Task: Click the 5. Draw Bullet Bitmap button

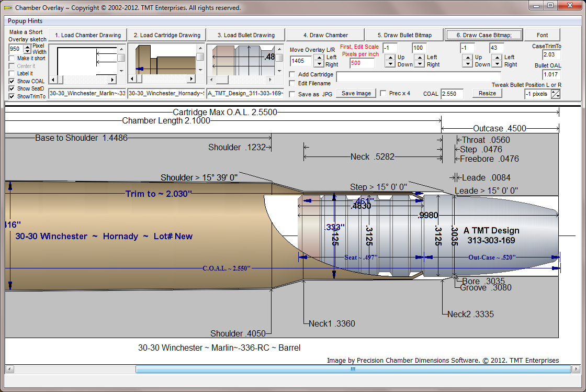Action: pyautogui.click(x=404, y=35)
